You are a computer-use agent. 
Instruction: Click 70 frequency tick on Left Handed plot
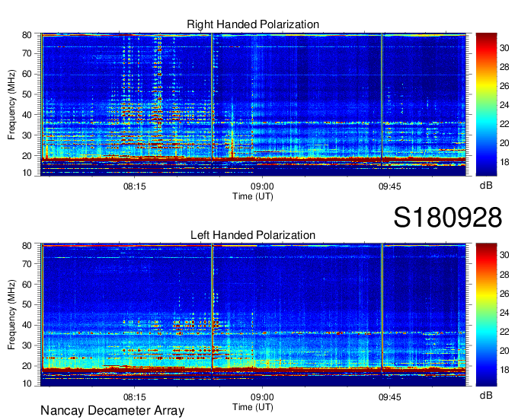(27, 263)
